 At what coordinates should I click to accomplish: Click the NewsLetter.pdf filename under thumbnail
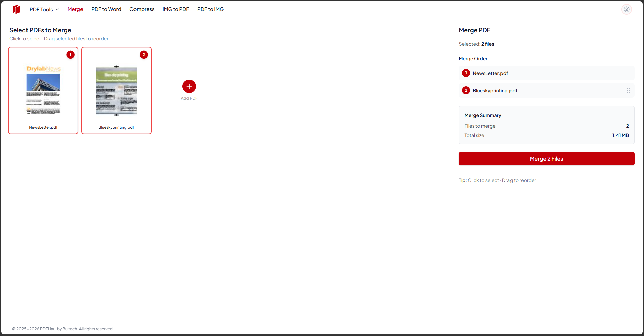(43, 127)
